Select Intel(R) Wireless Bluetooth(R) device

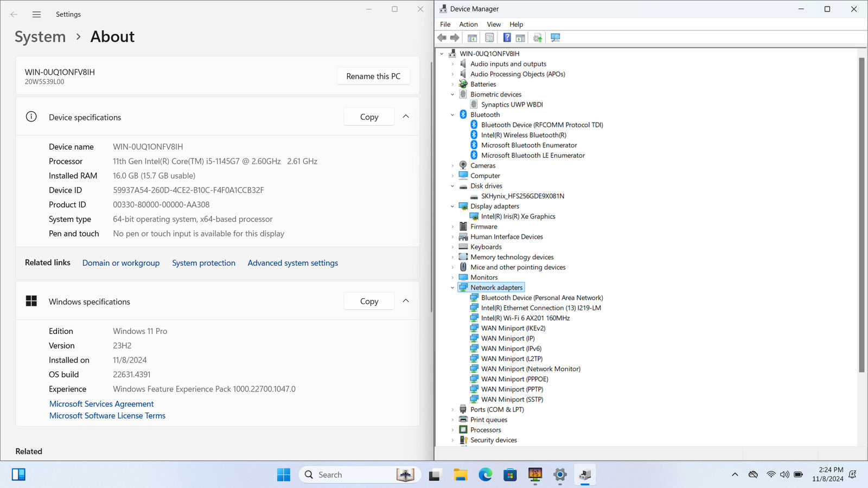tap(524, 135)
